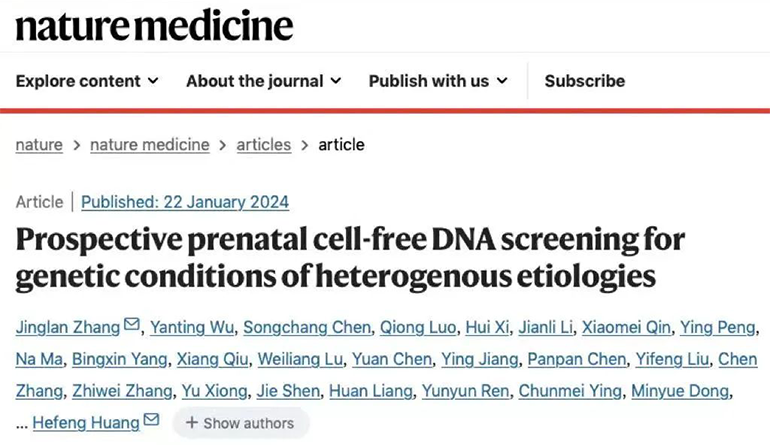Expand the Publish with us menu
This screenshot has height=445, width=770.
(438, 81)
